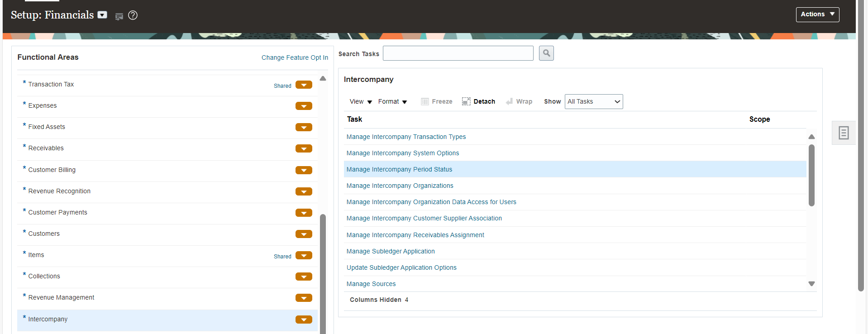The width and height of the screenshot is (868, 334).
Task: Click Functional Areas list scroll up arrow
Action: [x=323, y=78]
